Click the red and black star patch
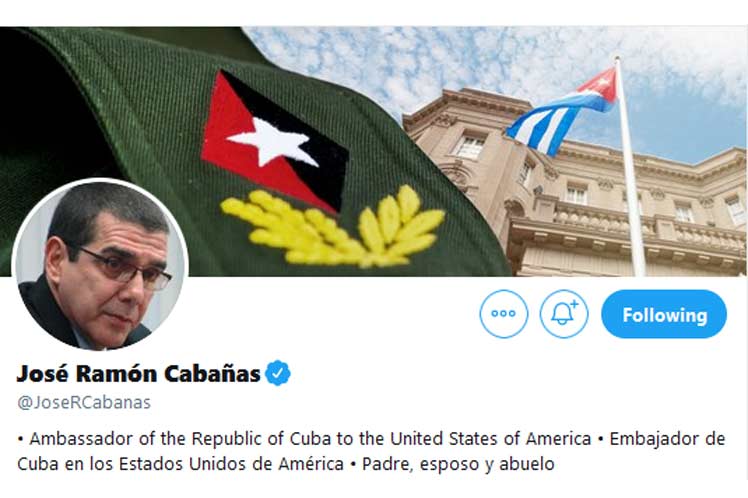 tap(274, 142)
